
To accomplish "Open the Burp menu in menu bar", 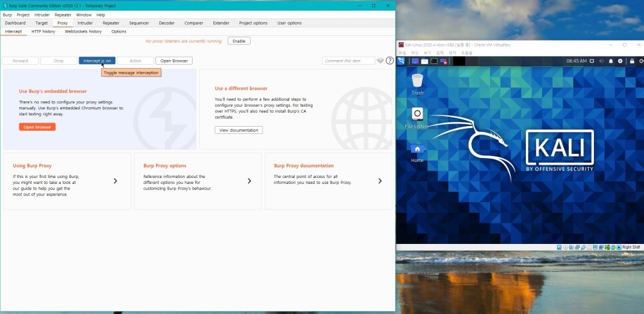I will click(7, 15).
